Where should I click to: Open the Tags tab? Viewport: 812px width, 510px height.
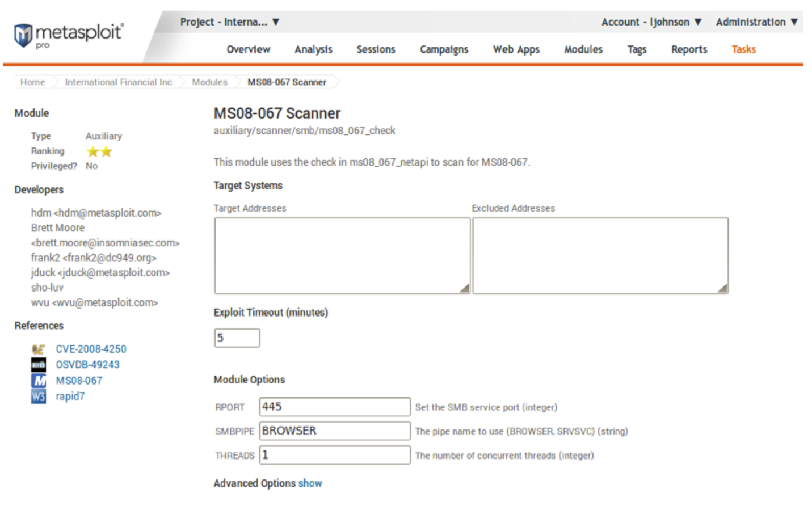637,49
